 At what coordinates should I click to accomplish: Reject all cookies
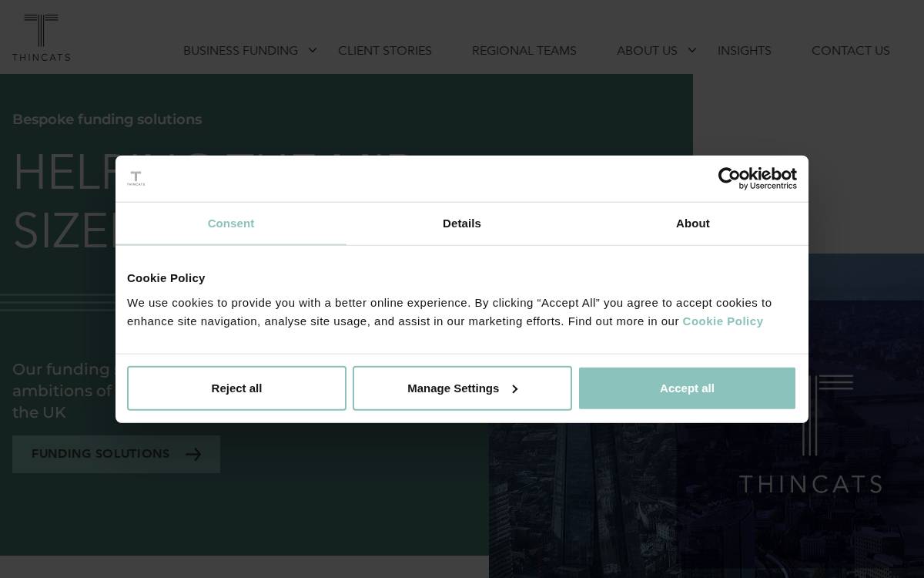[236, 388]
